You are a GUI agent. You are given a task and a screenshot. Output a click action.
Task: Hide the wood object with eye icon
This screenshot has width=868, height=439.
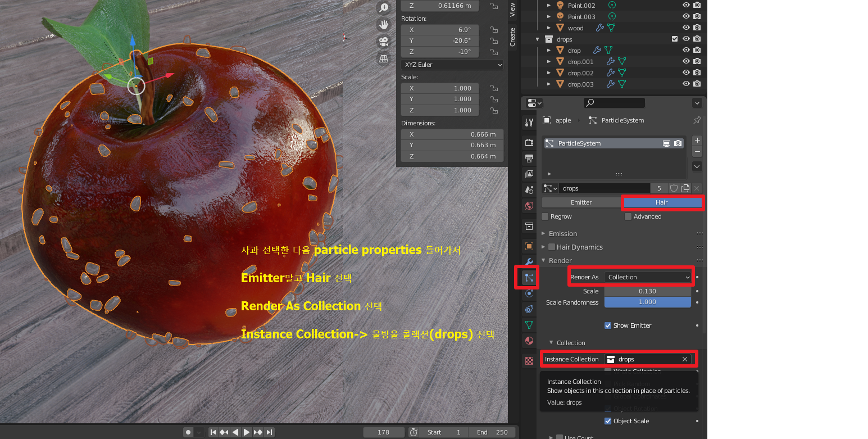[x=686, y=28]
